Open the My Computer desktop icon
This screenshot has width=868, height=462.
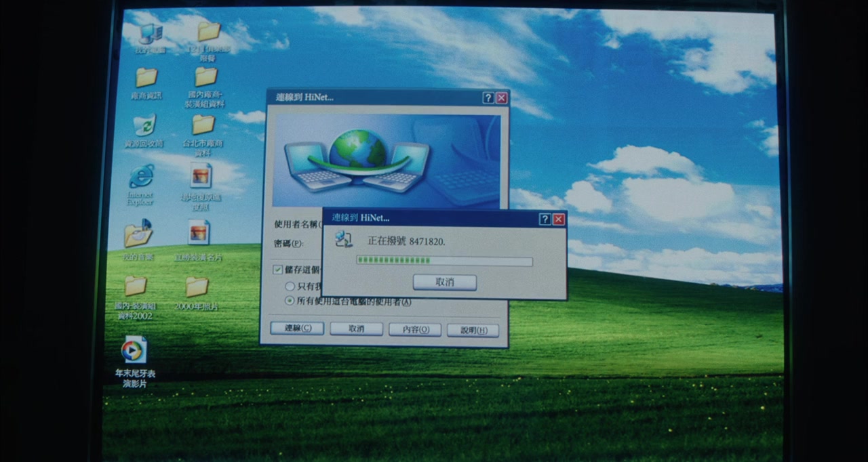[x=150, y=35]
